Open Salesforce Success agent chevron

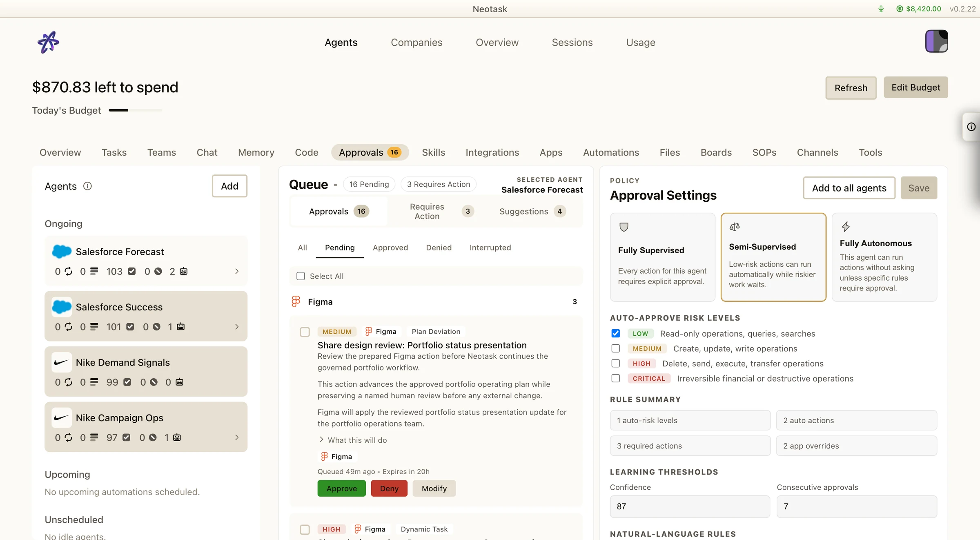[x=237, y=327]
